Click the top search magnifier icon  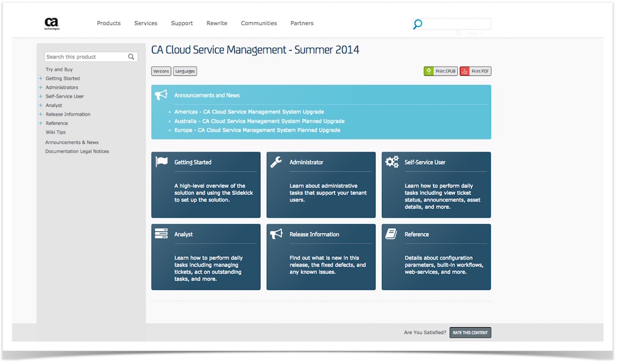(x=418, y=24)
